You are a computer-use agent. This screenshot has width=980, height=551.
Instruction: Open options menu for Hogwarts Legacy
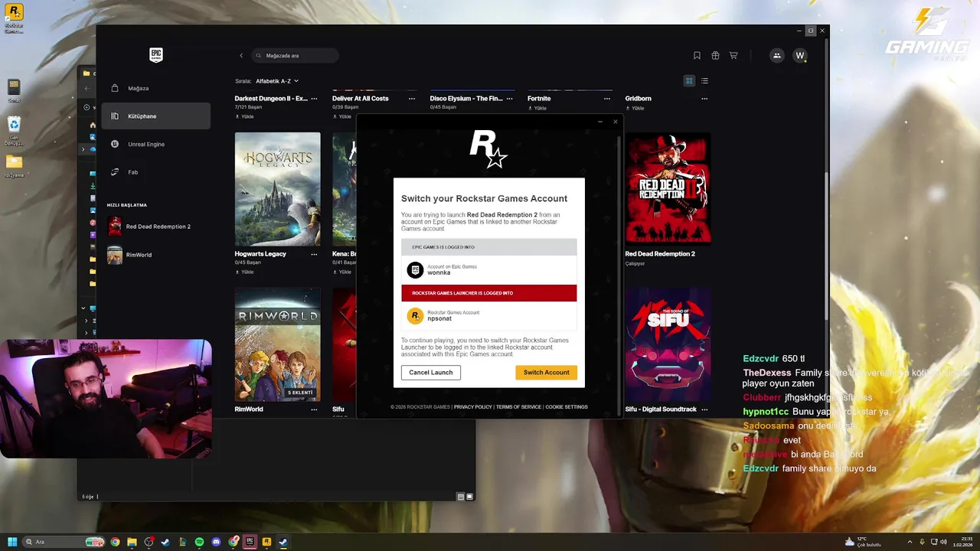tap(314, 254)
